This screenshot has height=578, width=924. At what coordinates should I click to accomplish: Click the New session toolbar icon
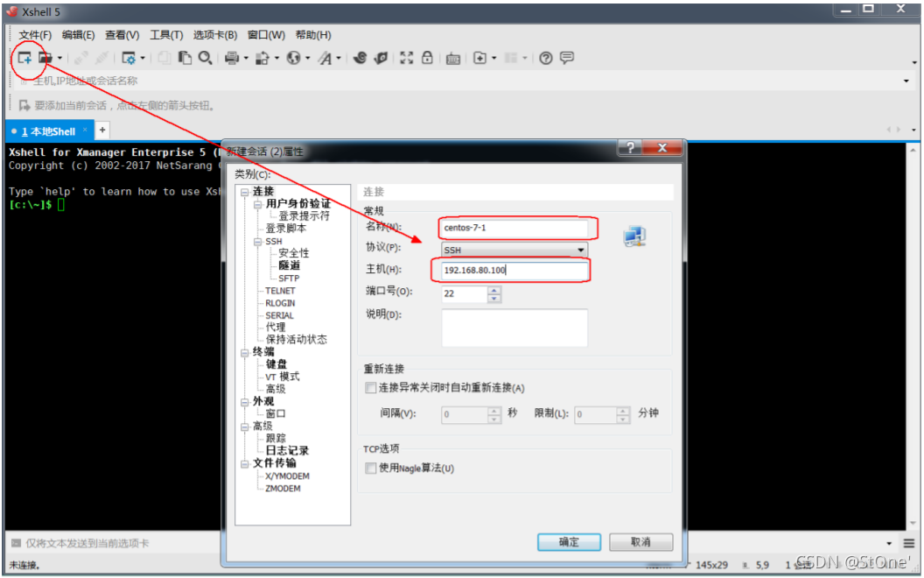click(x=24, y=58)
